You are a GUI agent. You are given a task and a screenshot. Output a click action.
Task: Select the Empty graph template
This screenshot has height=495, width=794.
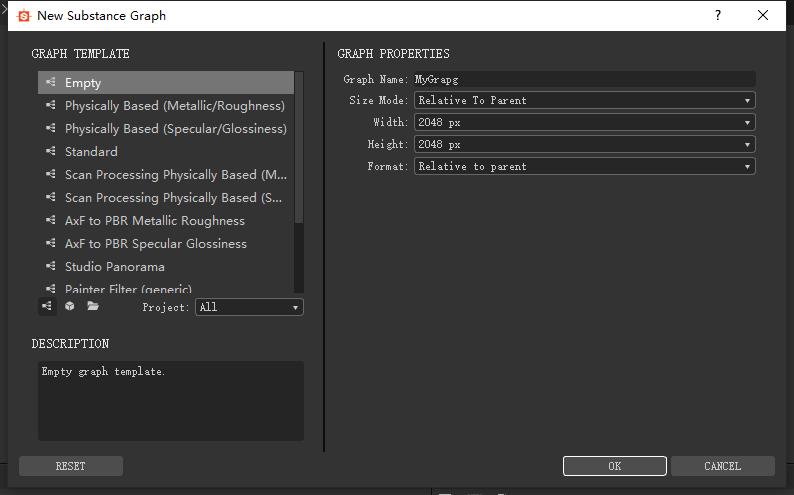tap(166, 82)
